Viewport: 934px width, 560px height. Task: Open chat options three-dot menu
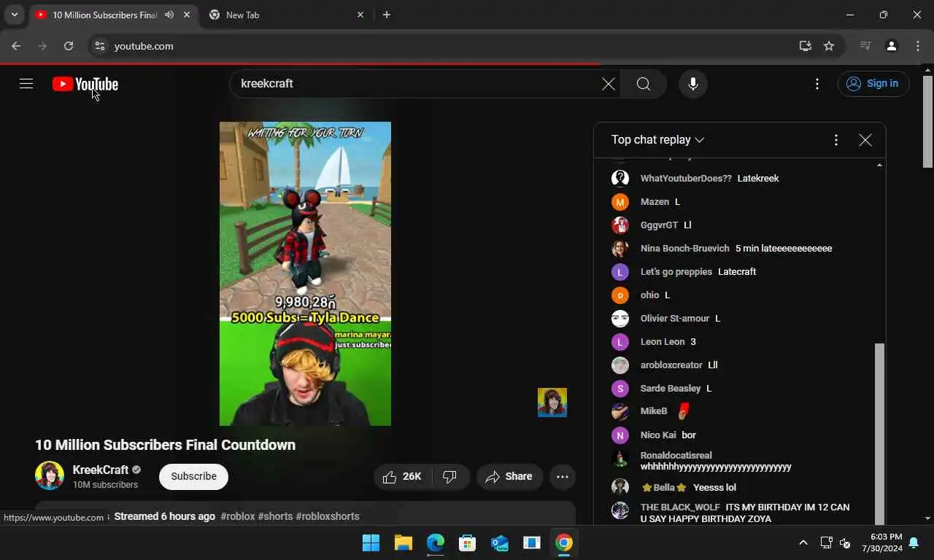[x=836, y=140]
